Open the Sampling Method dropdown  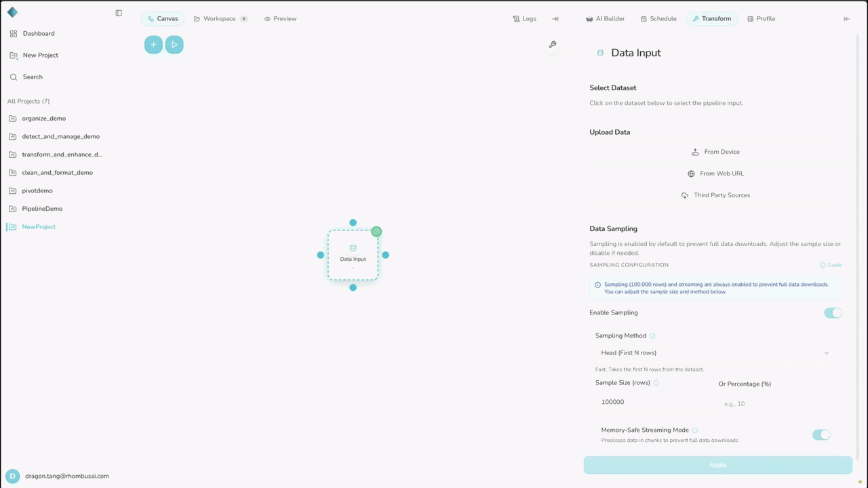pos(715,353)
